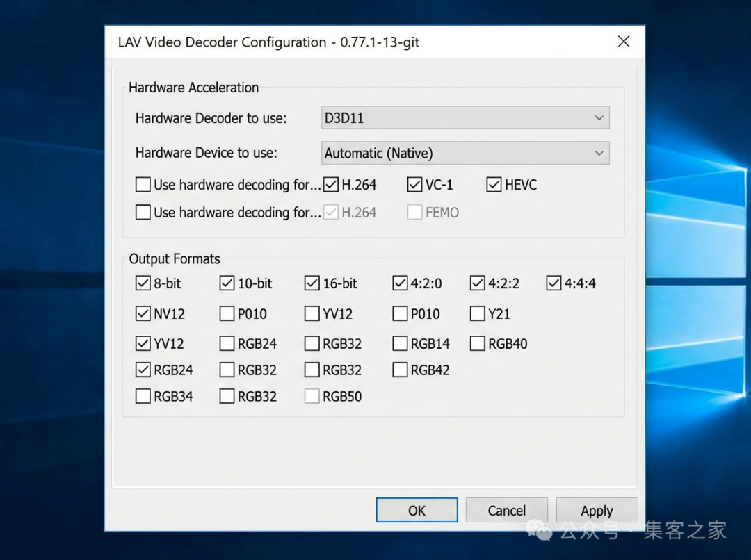
Task: Disable the HEVC hardware decoding checkbox
Action: pos(494,185)
